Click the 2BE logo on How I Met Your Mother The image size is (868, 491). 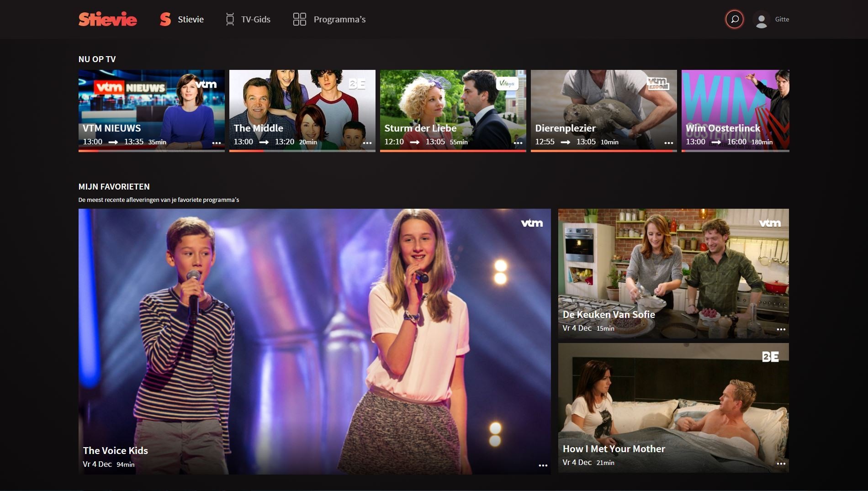click(770, 357)
